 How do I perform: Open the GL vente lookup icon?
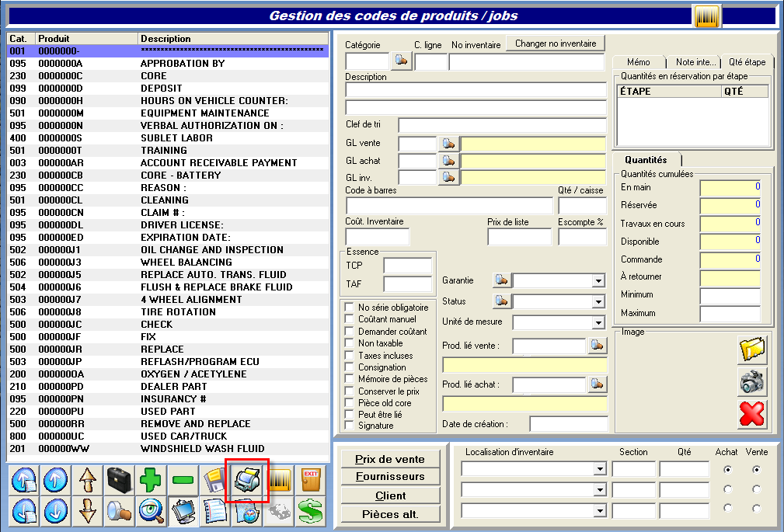[448, 144]
